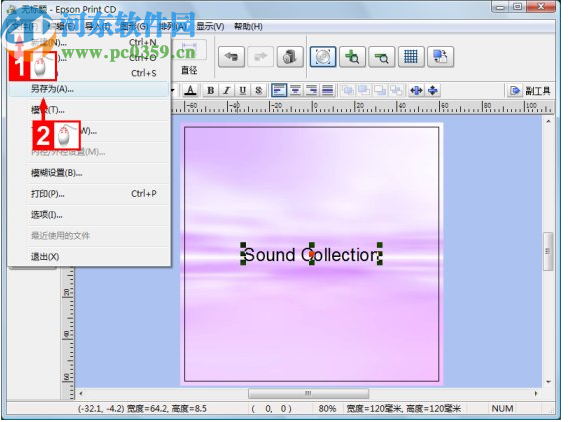Toggle Underline text formatting

click(242, 90)
